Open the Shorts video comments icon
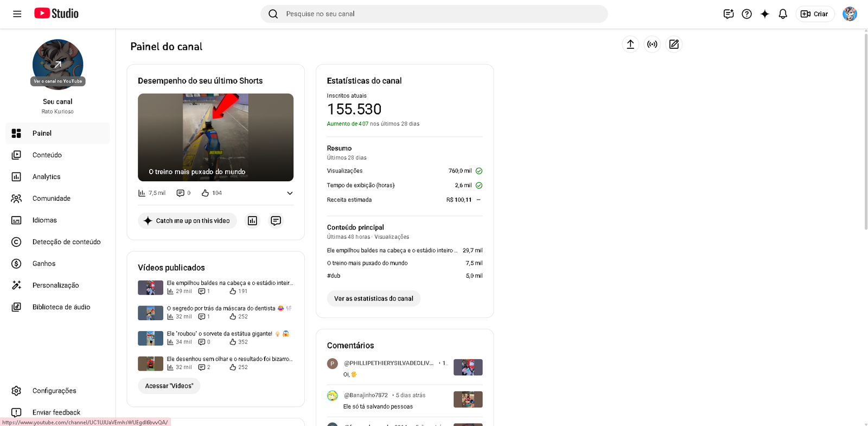Screen dimensions: 868x426 (x=276, y=221)
